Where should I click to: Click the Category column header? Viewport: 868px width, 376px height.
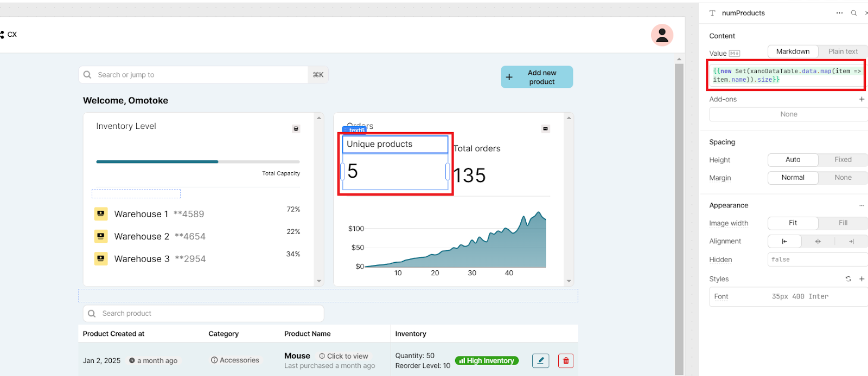coord(224,334)
